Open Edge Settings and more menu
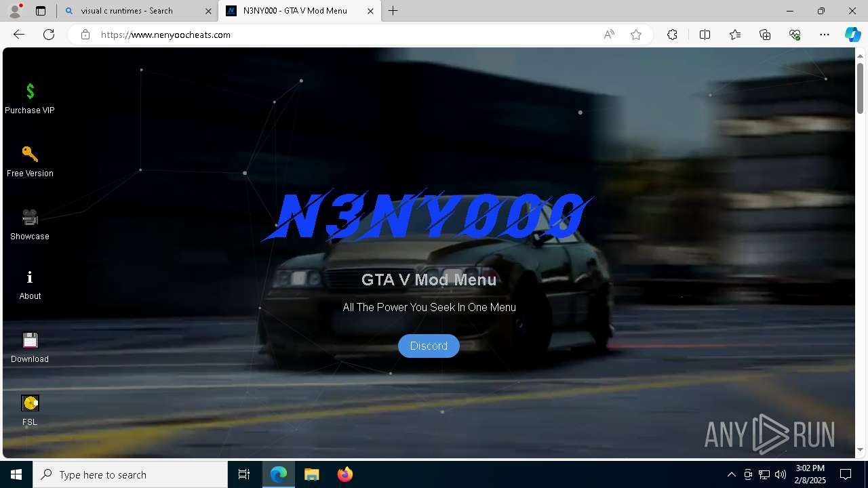Screen dimensions: 868x488 (825, 35)
